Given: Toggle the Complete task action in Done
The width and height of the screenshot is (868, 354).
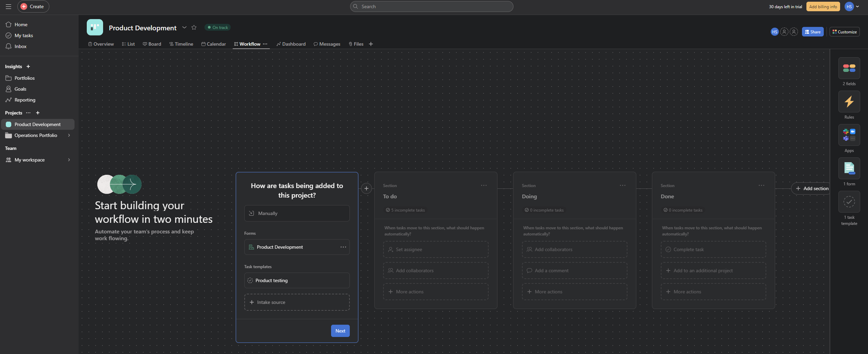Looking at the screenshot, I should [x=713, y=250].
